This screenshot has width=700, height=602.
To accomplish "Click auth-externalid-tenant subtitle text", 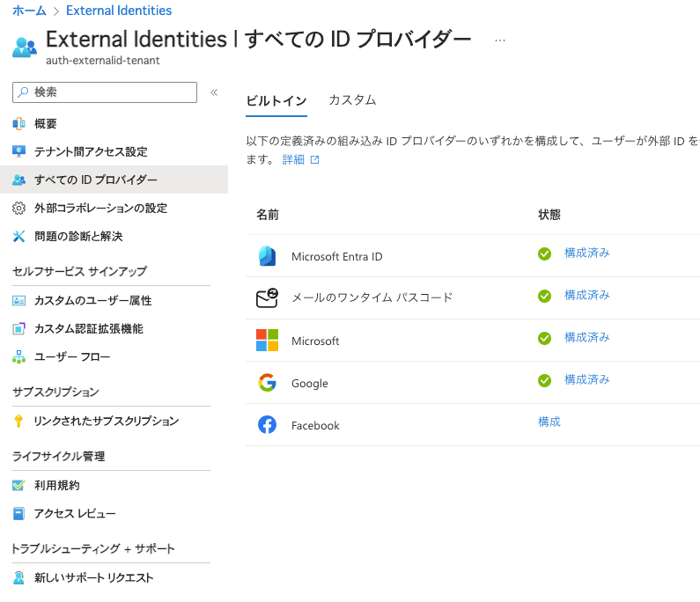I will tap(103, 60).
